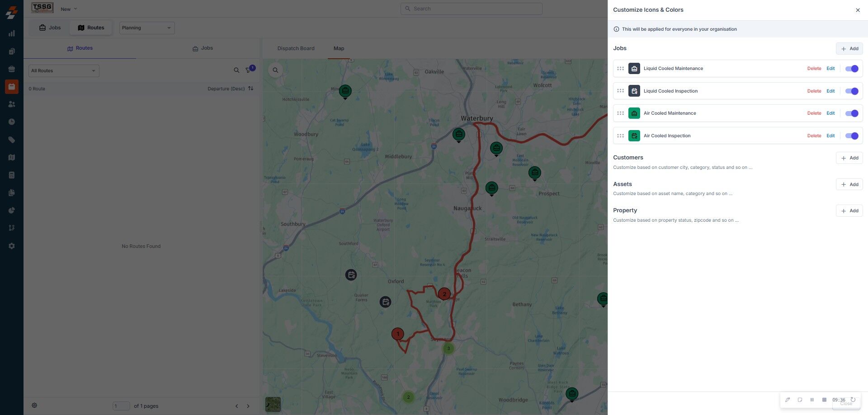The image size is (868, 415).
Task: Pause the screen recording
Action: coord(812,400)
